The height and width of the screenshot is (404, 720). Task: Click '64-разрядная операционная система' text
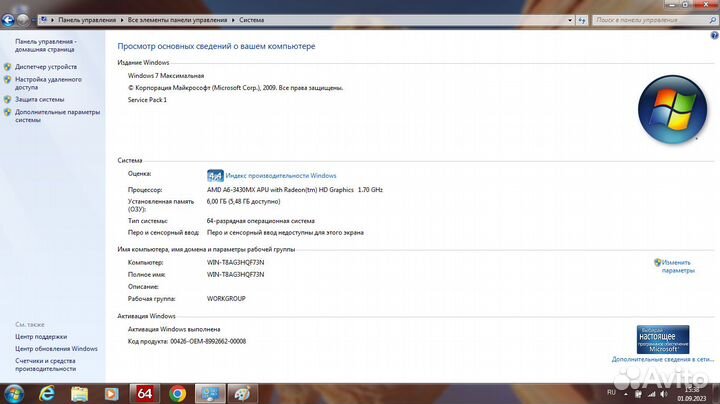point(260,221)
